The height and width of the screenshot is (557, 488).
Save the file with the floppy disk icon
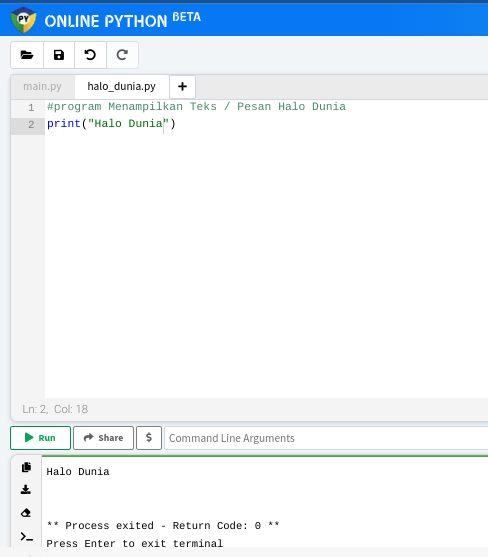click(x=59, y=55)
